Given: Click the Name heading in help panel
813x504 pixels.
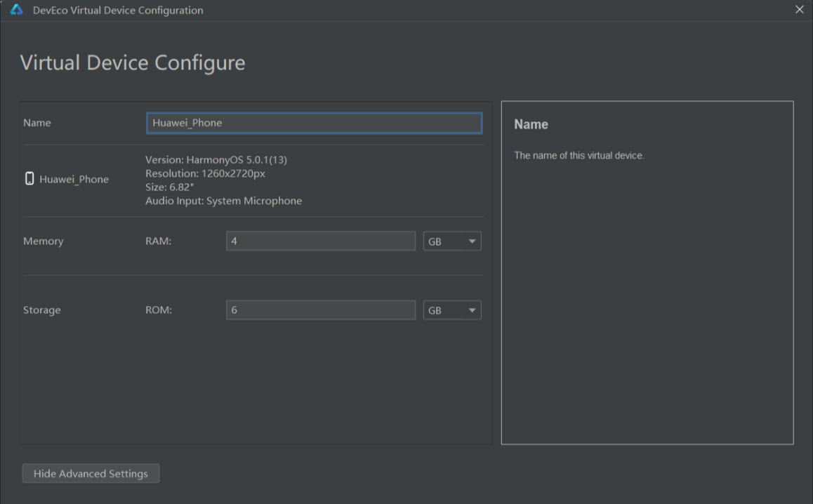Looking at the screenshot, I should (x=531, y=124).
